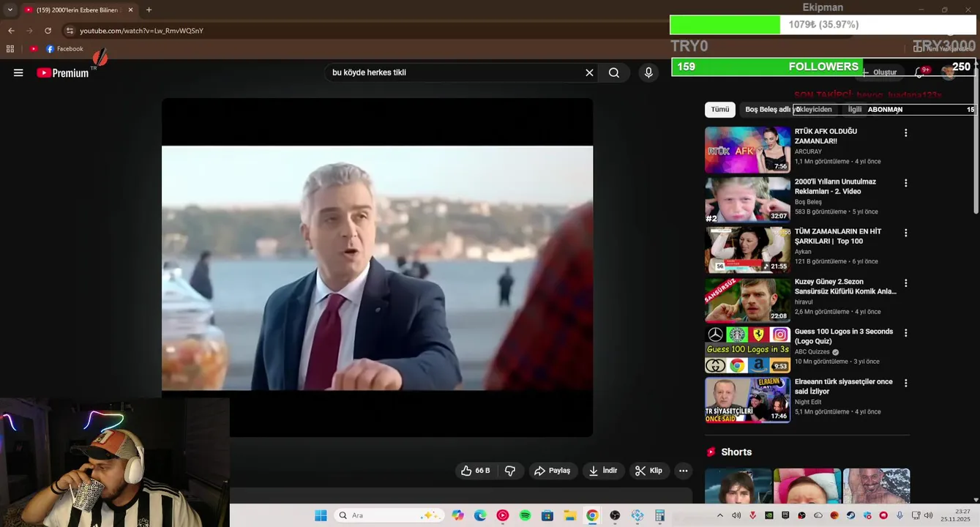Open the YouTube hamburger guide menu
The image size is (980, 527).
pos(18,72)
